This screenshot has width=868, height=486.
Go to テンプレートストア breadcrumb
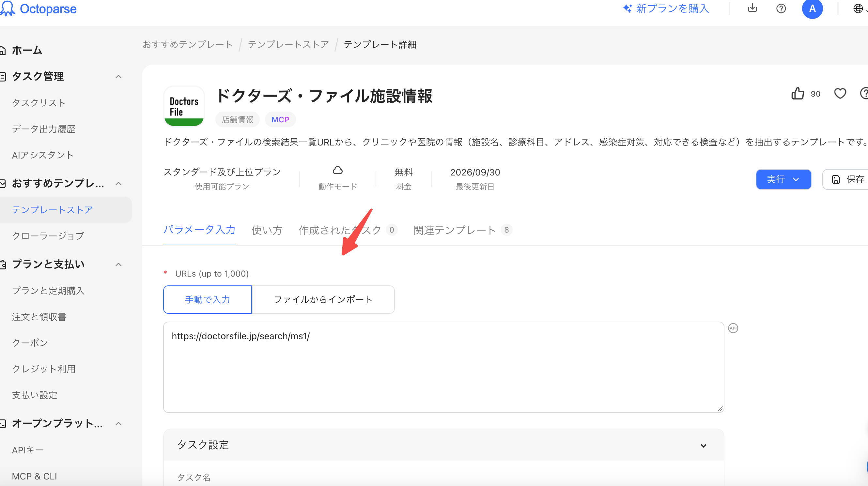(288, 44)
